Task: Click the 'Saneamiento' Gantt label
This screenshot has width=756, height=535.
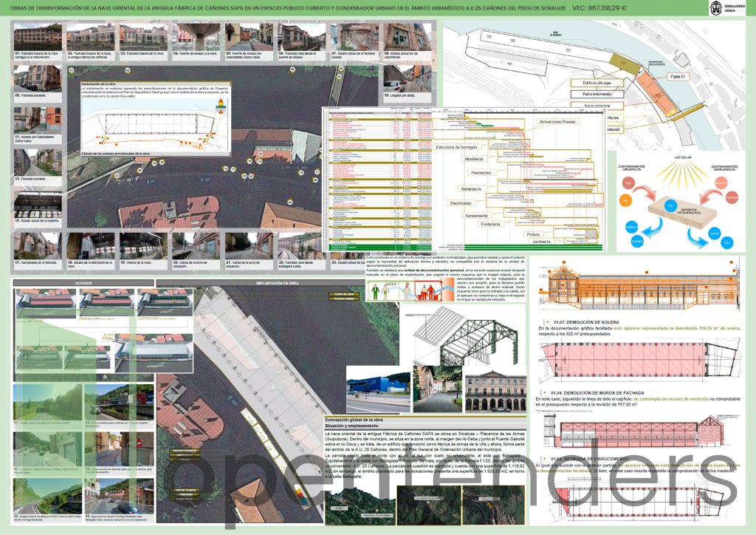Action: click(476, 216)
